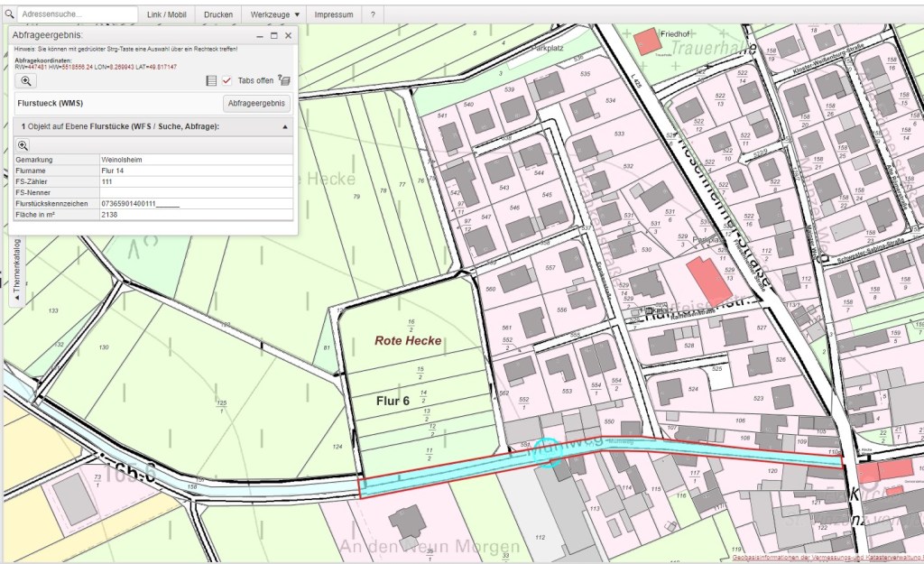924x564 pixels.
Task: Open the Werkzeuge dropdown menu
Action: 274,15
